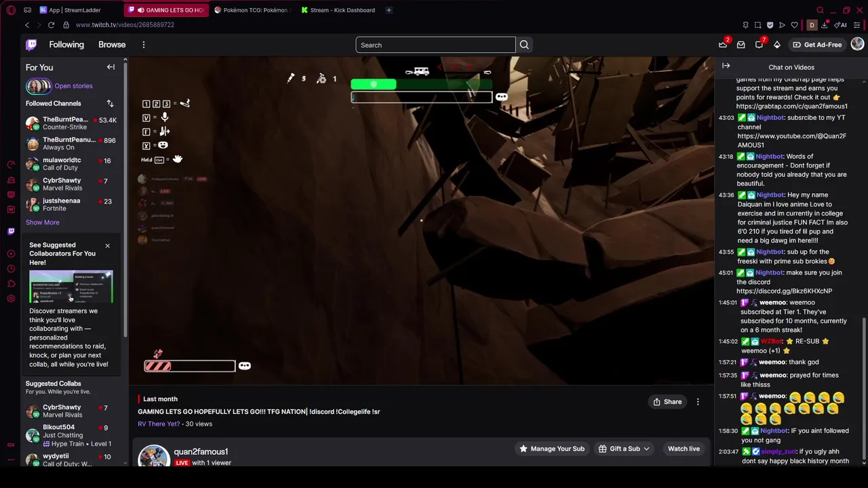868x488 pixels.
Task: Click the weemoo username in chat at 1:57:21
Action: 771,362
